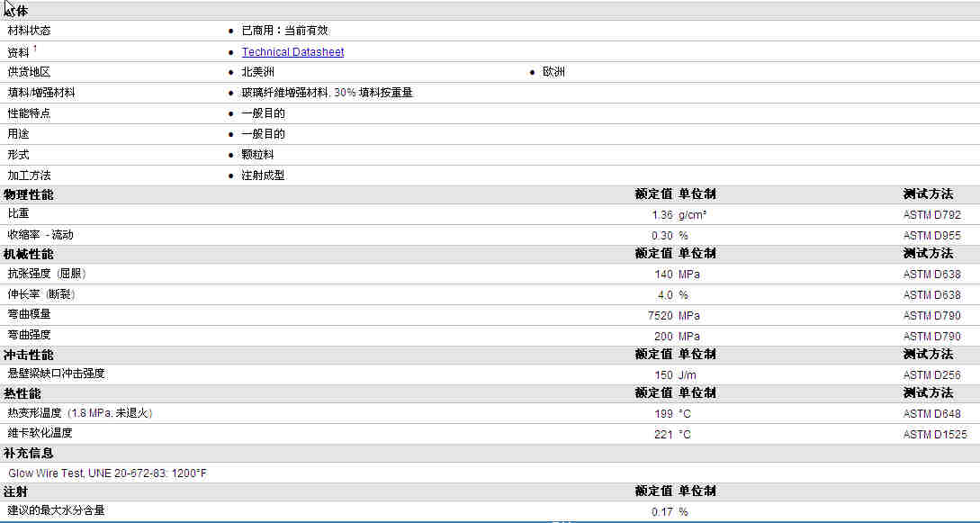Click 单位制 heading in 热性能 section

coord(697,393)
